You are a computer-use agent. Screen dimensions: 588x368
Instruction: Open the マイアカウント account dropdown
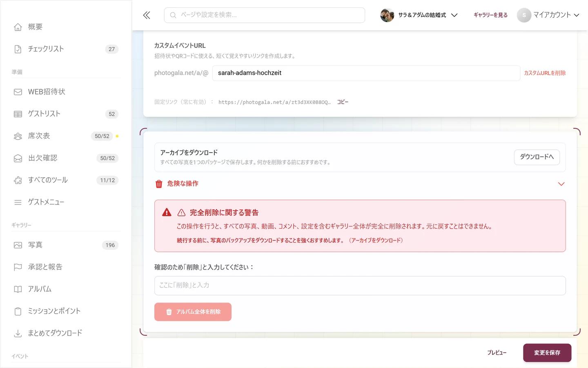(x=548, y=15)
